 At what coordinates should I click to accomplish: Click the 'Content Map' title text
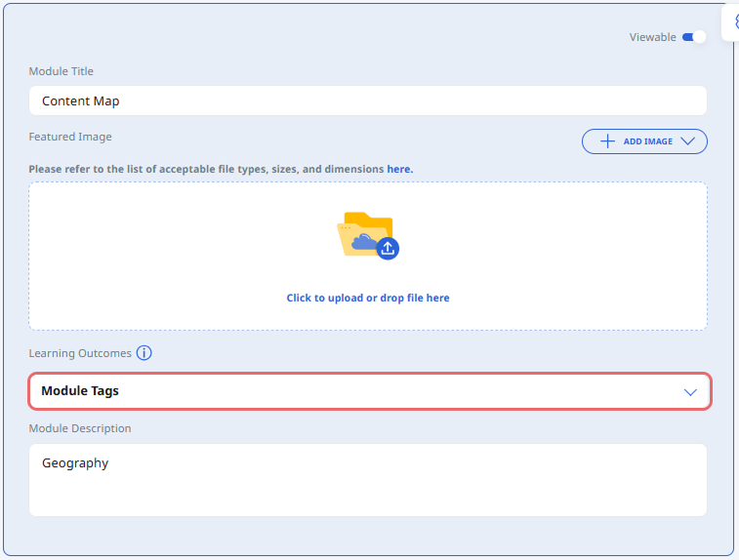(80, 100)
